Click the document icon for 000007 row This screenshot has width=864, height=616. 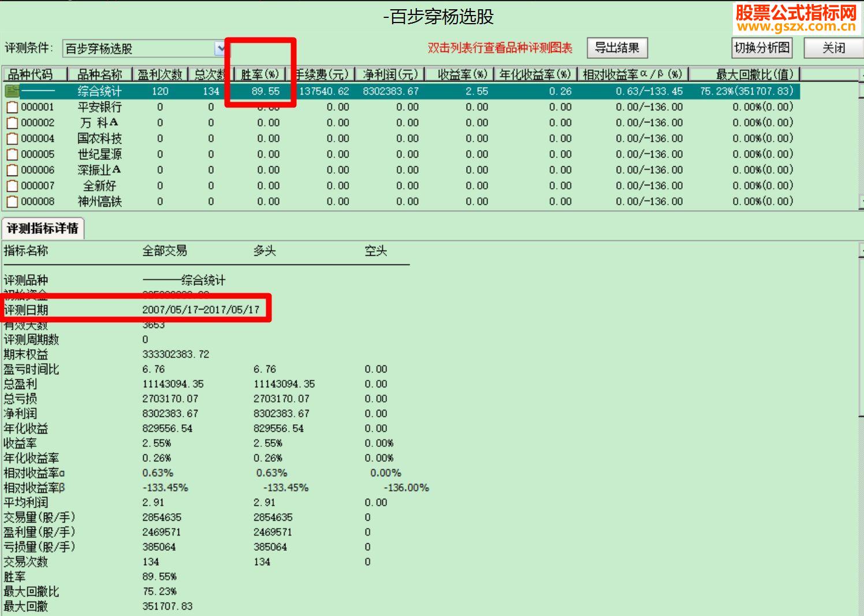pyautogui.click(x=12, y=185)
